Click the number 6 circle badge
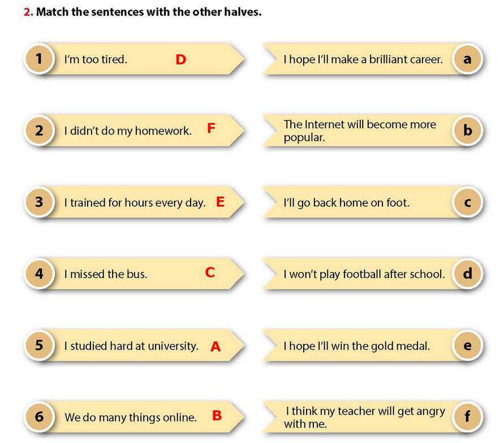 [39, 417]
